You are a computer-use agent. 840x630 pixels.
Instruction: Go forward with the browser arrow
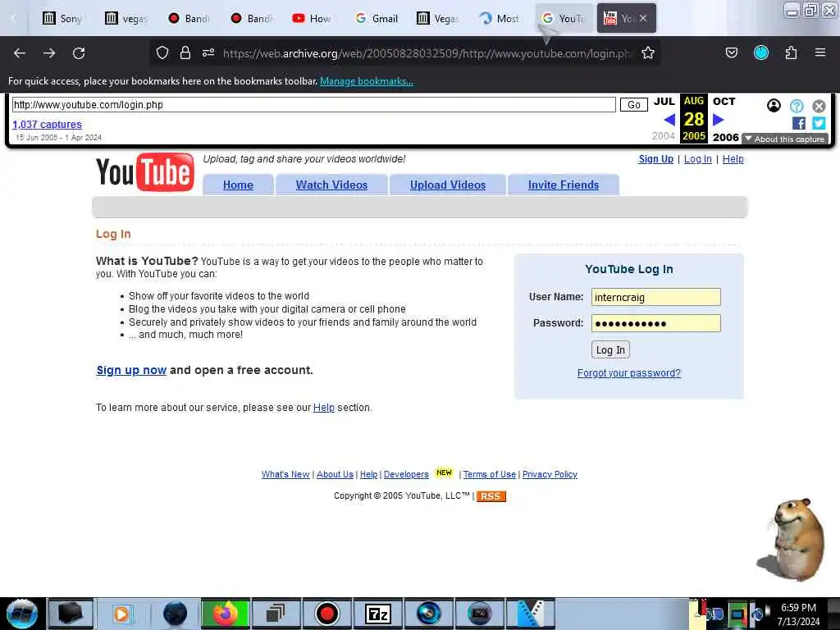click(49, 53)
